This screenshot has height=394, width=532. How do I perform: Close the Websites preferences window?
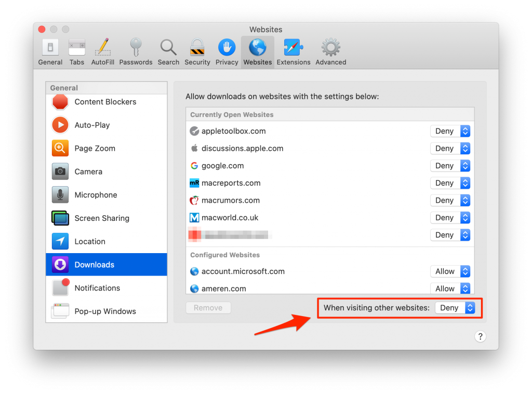point(42,29)
